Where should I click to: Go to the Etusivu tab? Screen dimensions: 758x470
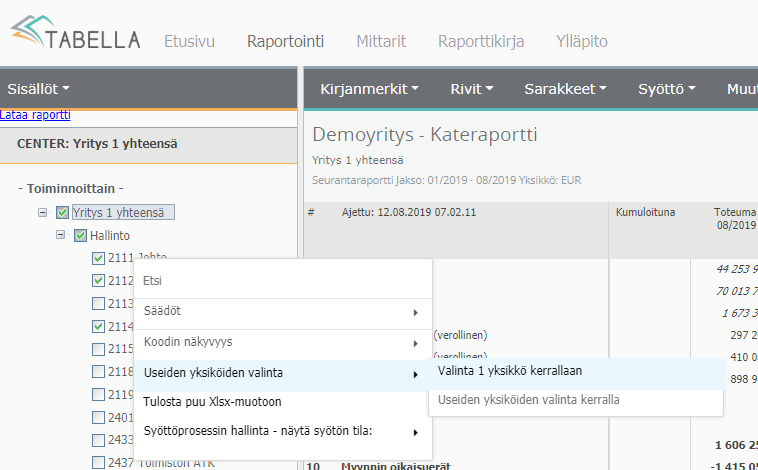pos(189,41)
